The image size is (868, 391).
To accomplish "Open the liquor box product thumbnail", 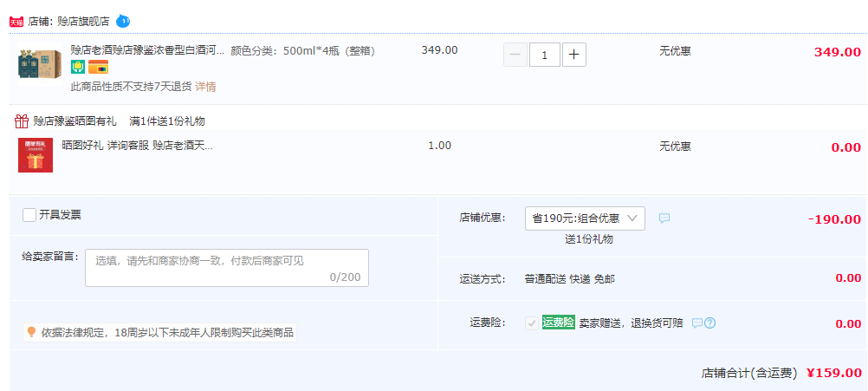I will coord(39,63).
